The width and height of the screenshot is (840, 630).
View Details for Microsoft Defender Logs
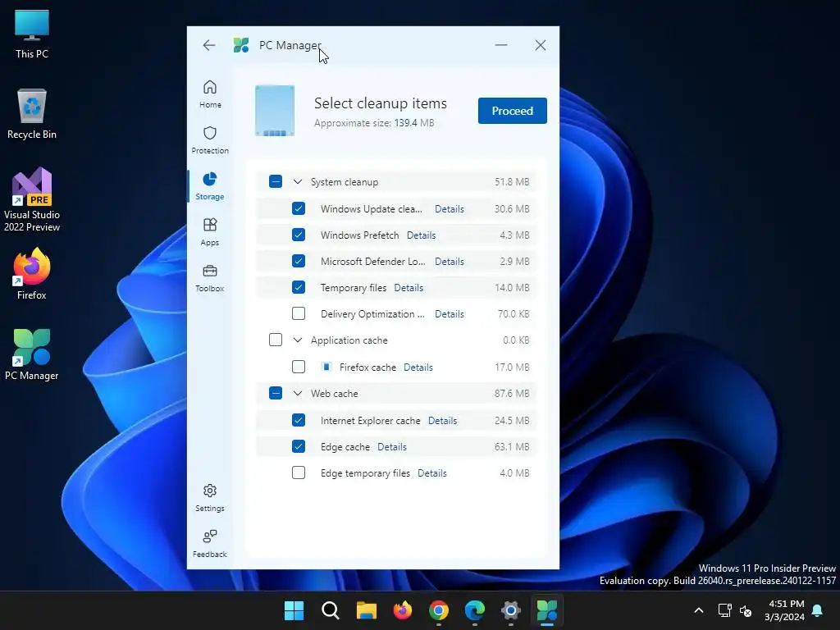(450, 262)
